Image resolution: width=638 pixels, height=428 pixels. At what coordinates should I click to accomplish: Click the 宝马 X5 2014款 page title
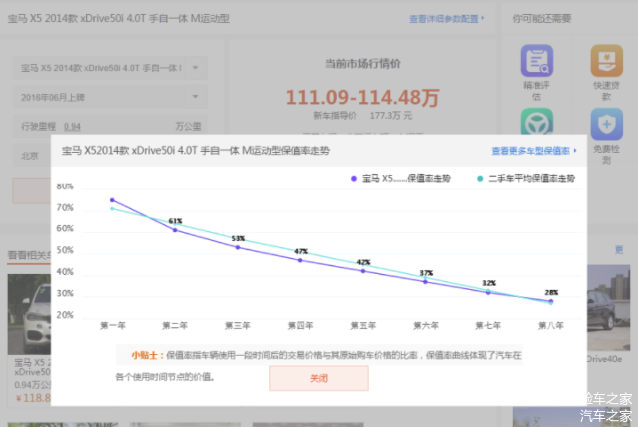118,19
